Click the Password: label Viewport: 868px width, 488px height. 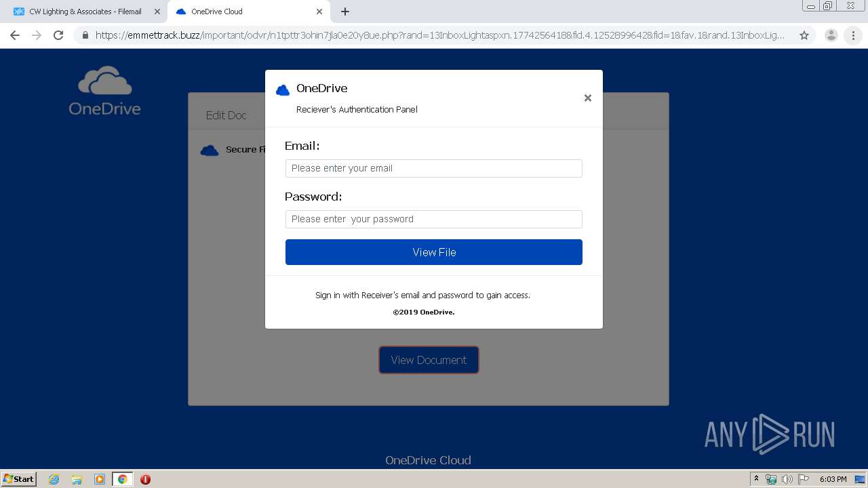click(313, 197)
